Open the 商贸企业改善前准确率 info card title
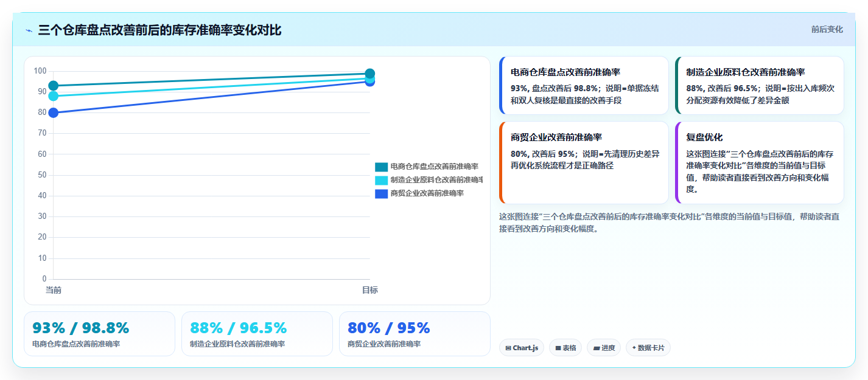 (556, 137)
